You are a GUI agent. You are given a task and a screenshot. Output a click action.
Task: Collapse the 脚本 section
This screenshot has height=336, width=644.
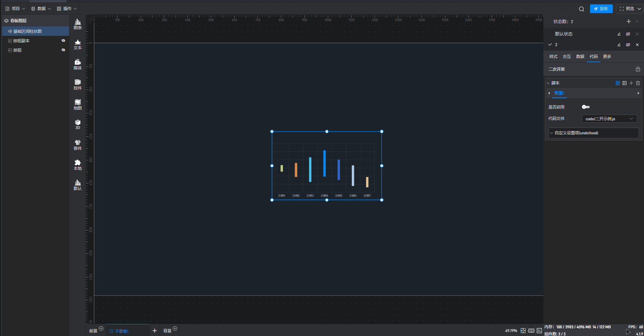click(x=548, y=83)
